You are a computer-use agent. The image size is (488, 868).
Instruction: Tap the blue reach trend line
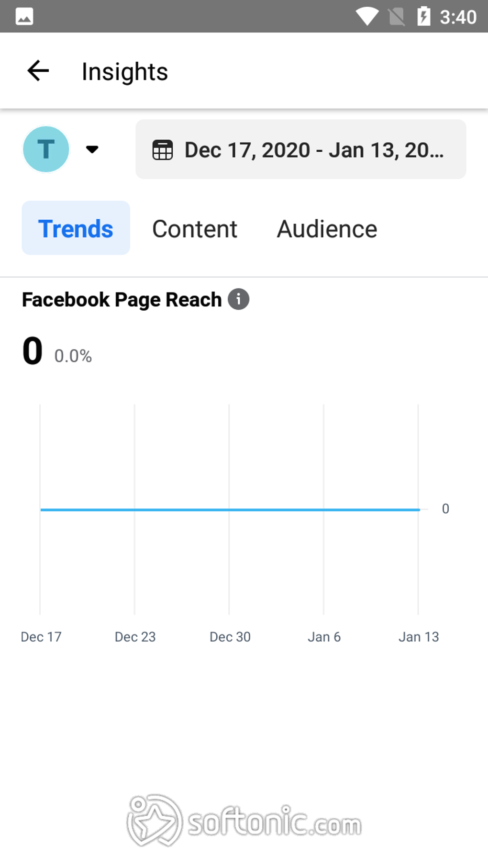click(230, 510)
